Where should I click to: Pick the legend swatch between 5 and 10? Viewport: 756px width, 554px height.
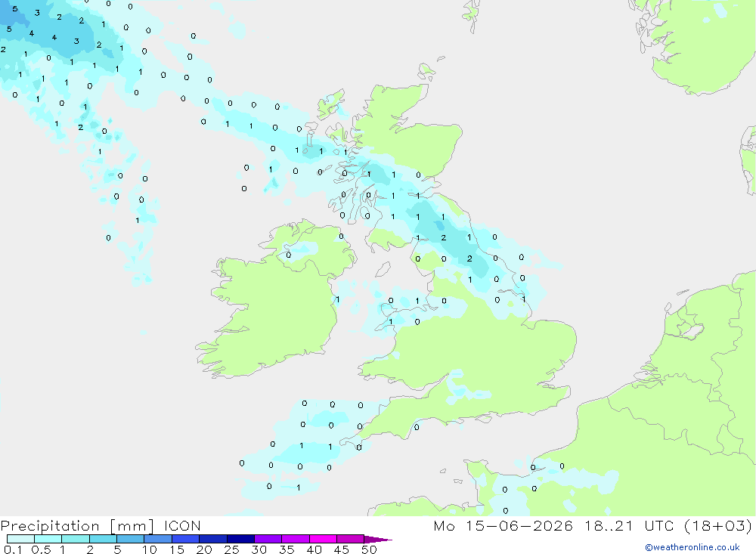(x=130, y=539)
